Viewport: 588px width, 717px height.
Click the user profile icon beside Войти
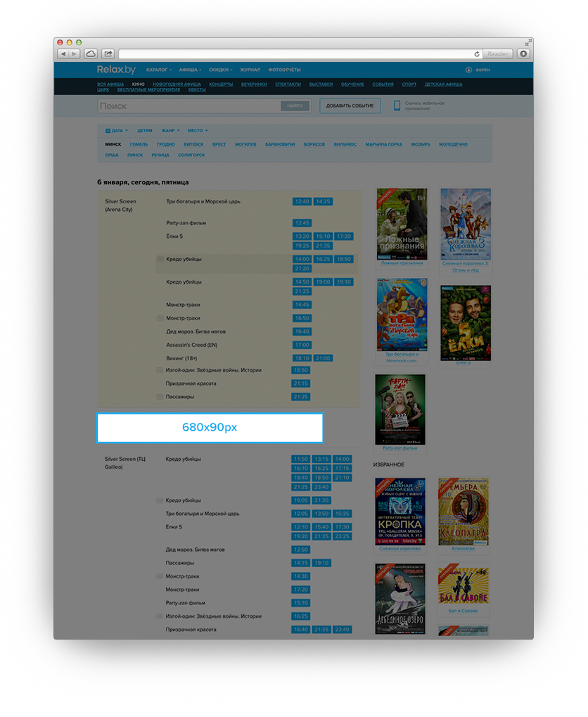[468, 70]
